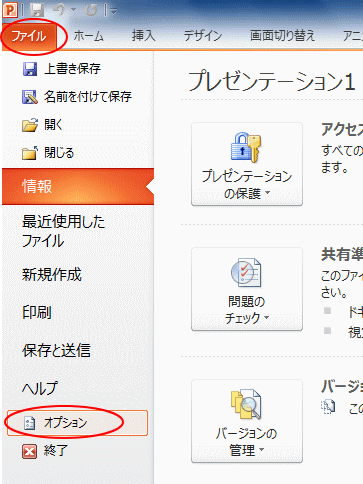Open the 印刷 section

coord(37,312)
